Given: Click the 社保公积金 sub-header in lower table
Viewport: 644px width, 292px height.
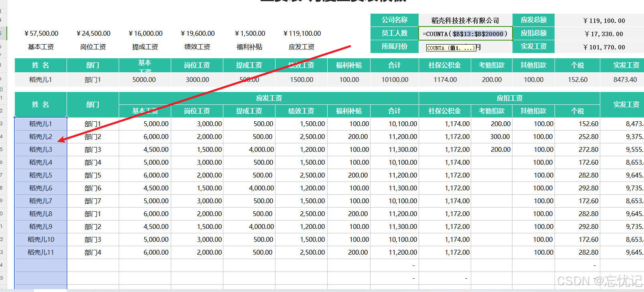Looking at the screenshot, I should 445,111.
